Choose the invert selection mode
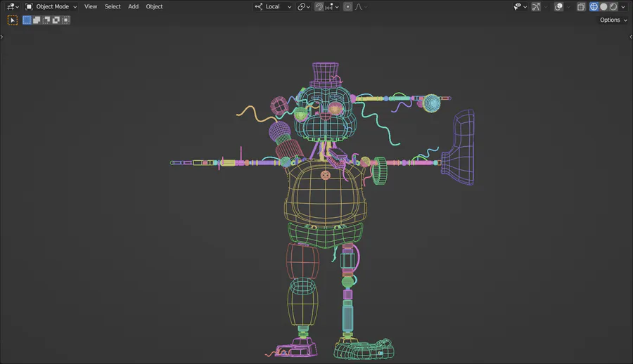Image resolution: width=633 pixels, height=364 pixels. [x=56, y=20]
